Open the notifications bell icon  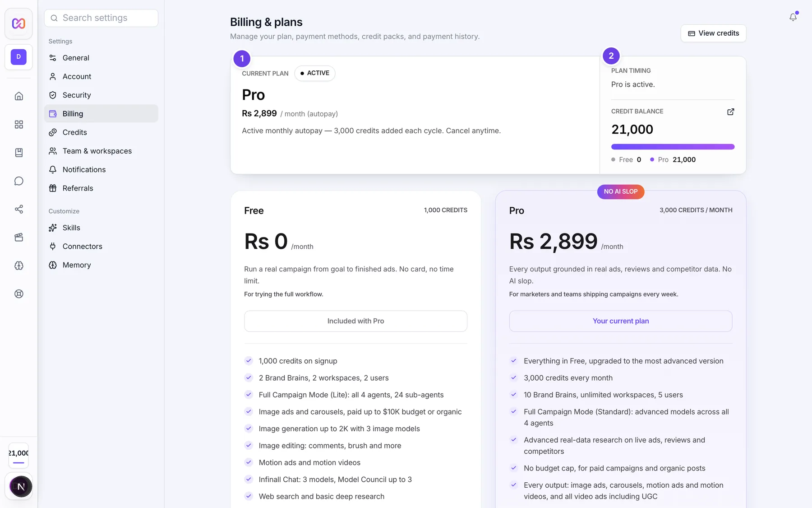793,17
